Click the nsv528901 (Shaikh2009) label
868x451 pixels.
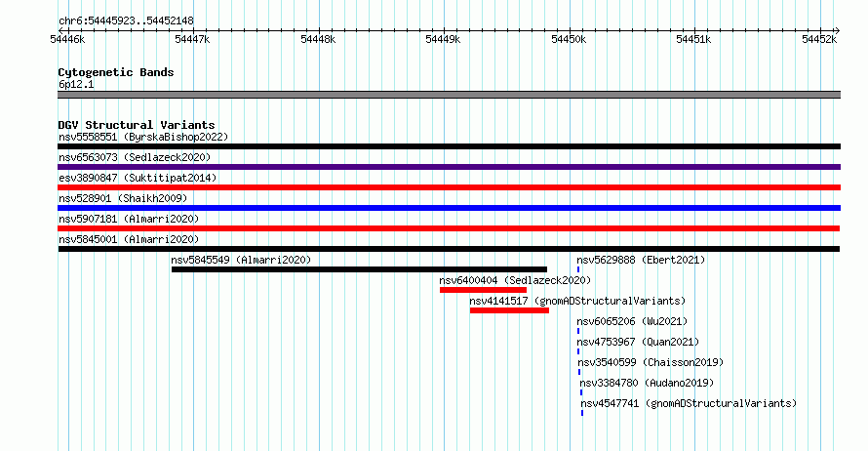(123, 198)
